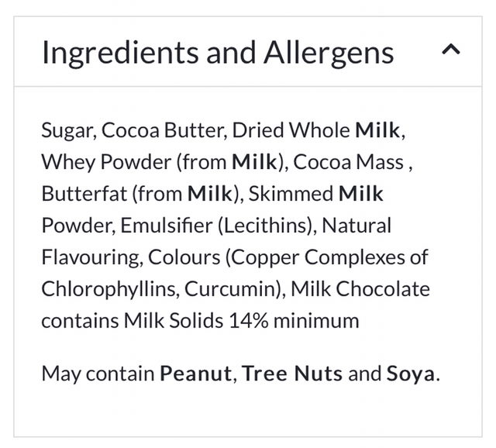The image size is (496, 448).
Task: Collapse section with the up chevron icon
Action: click(x=450, y=51)
